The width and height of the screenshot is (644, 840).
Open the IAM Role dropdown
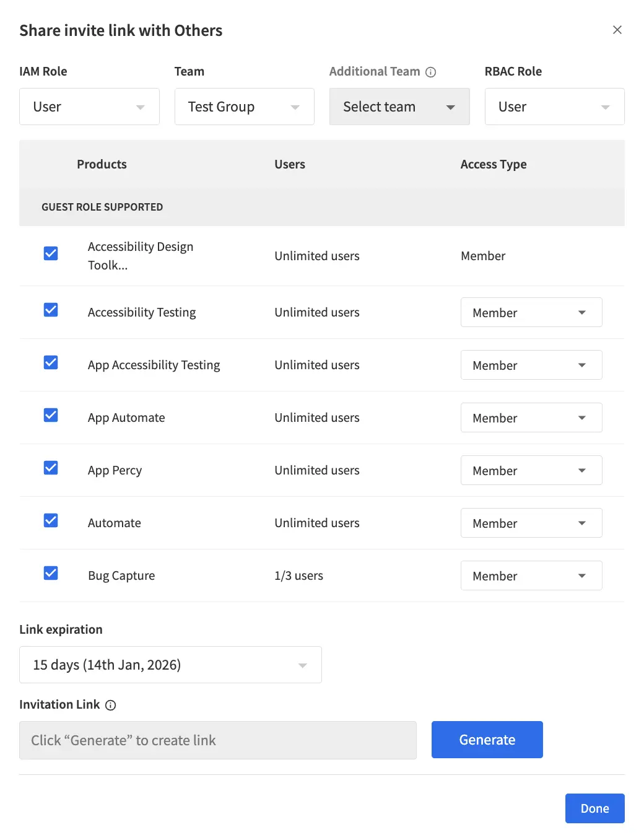point(89,107)
